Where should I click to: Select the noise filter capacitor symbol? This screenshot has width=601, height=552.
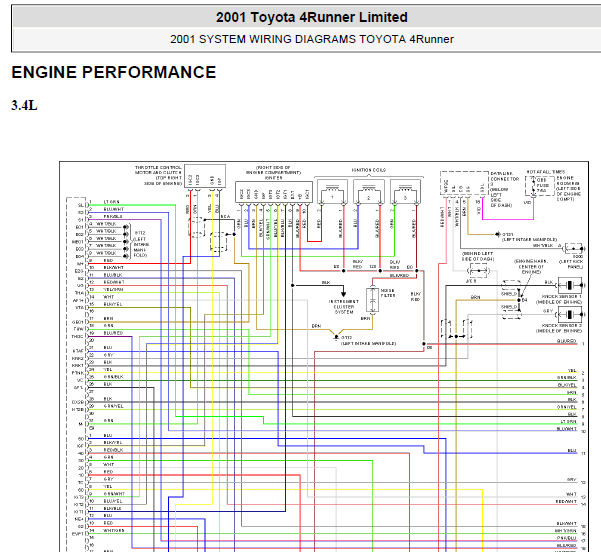[x=373, y=300]
